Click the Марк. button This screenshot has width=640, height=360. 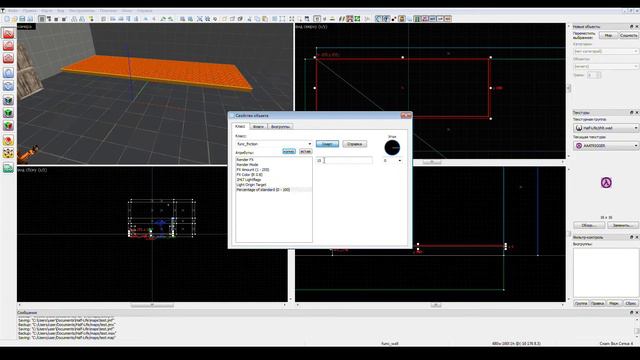[614, 303]
